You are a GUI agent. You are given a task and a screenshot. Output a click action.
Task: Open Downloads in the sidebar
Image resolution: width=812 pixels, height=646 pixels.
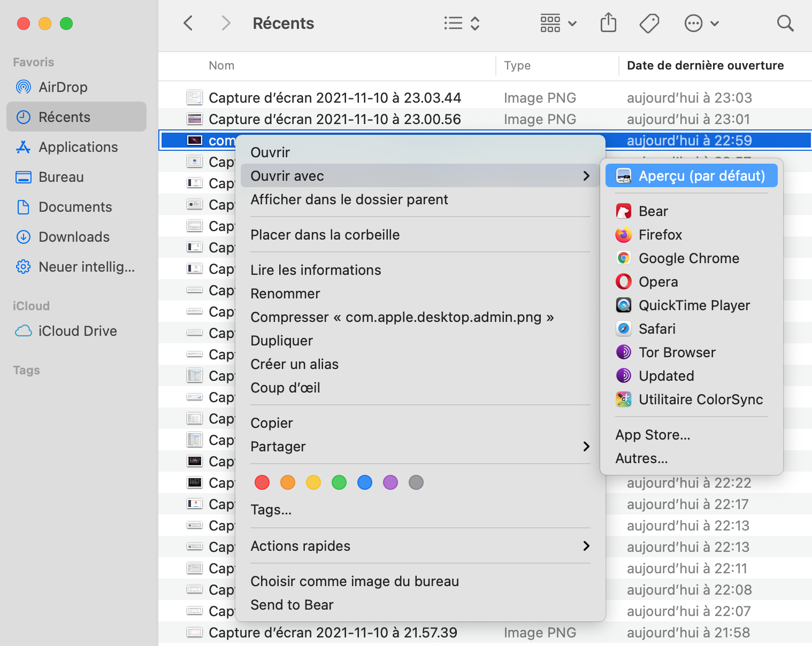click(76, 237)
